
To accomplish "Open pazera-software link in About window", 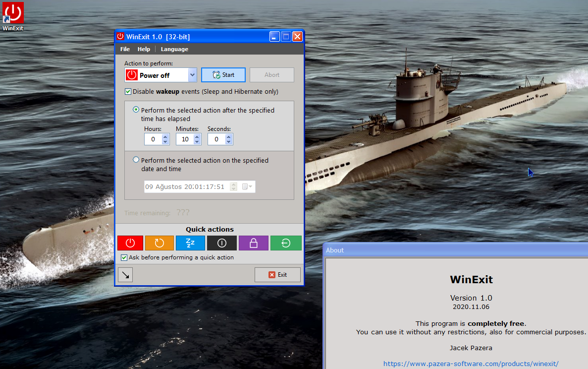I will (471, 364).
